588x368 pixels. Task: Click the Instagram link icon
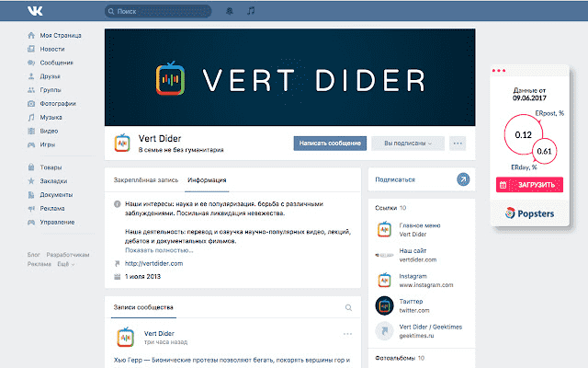click(x=384, y=280)
